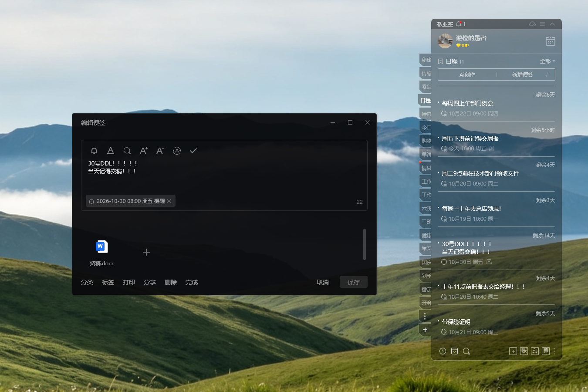The width and height of the screenshot is (588, 392).
Task: Click the editor's vertical scrollbar
Action: click(365, 244)
